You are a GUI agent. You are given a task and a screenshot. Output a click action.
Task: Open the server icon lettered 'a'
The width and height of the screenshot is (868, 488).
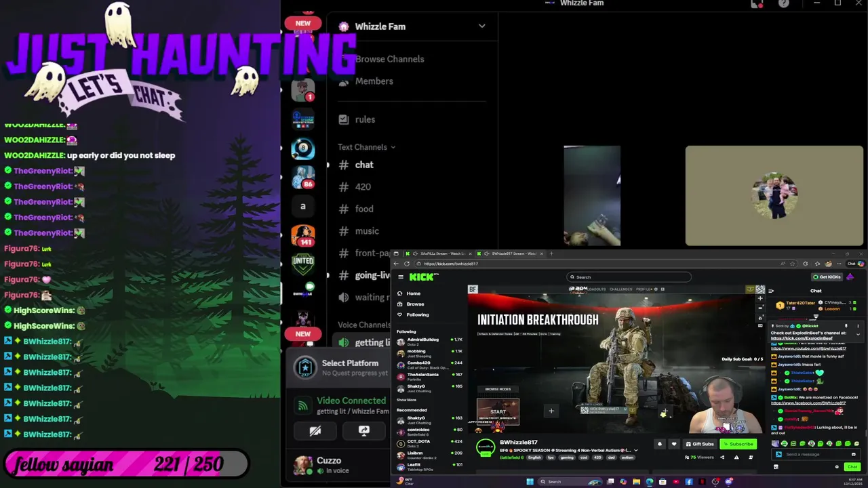coord(302,206)
